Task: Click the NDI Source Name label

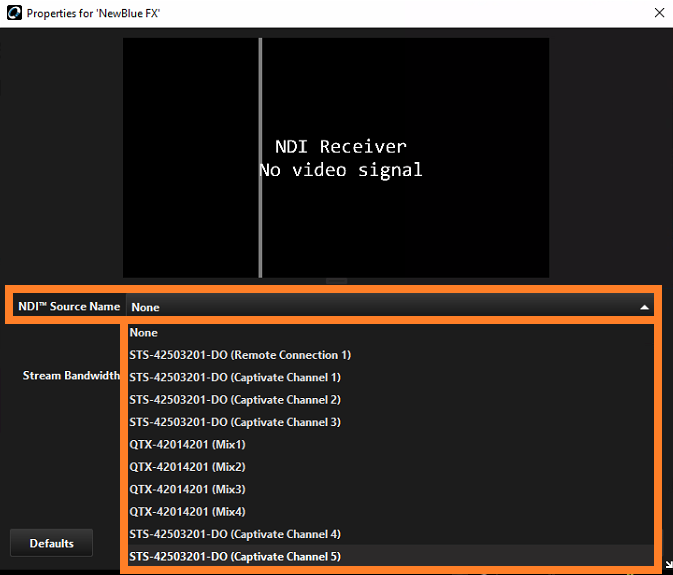Action: coord(69,306)
